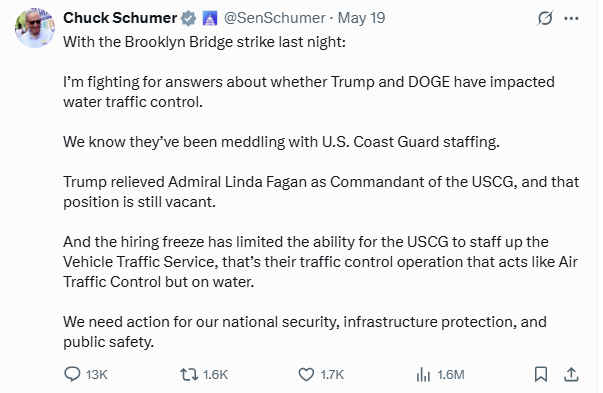Open the share post upload icon

(x=571, y=374)
